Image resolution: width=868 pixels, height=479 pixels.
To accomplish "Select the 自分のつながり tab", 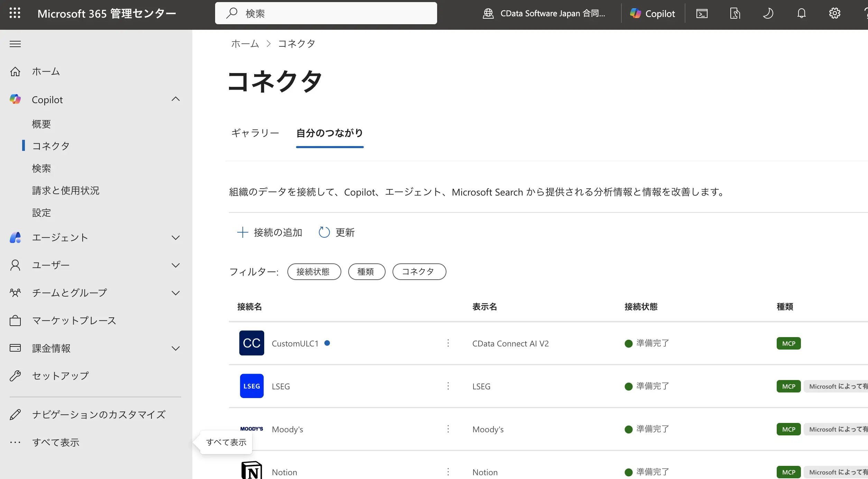I will [x=330, y=133].
